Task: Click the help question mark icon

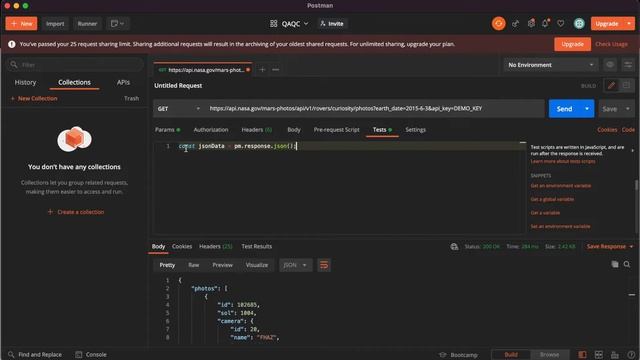Action: pos(631,355)
